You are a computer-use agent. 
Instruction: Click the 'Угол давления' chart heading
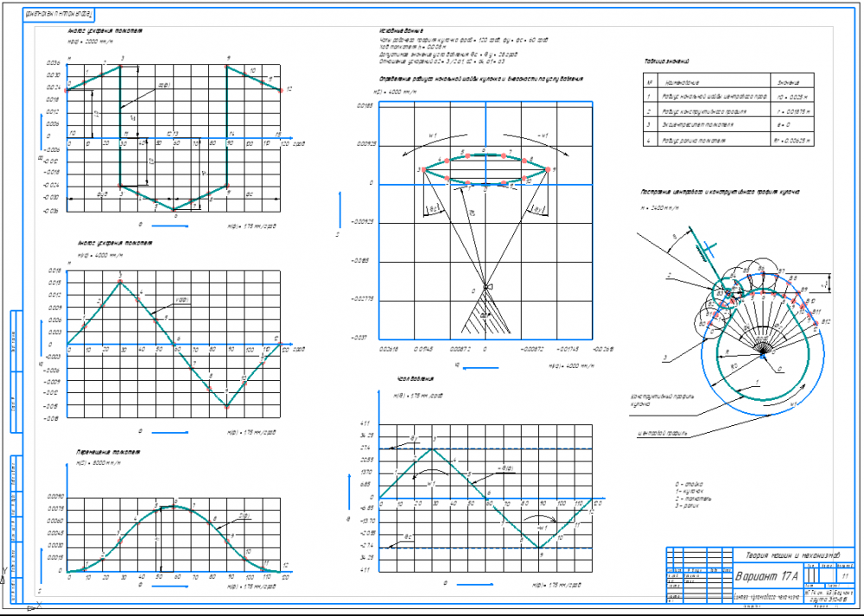pos(415,379)
